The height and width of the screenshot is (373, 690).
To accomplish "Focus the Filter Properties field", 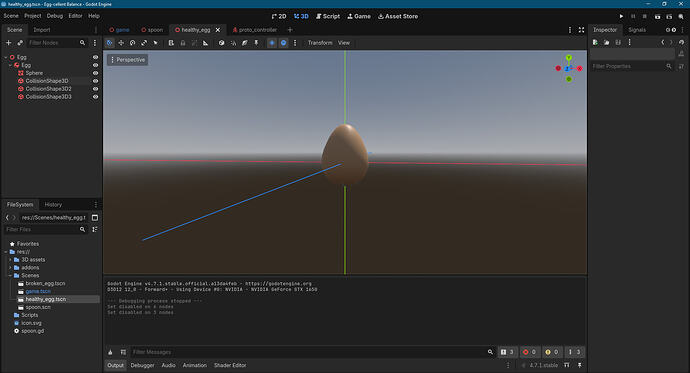I will click(x=632, y=66).
